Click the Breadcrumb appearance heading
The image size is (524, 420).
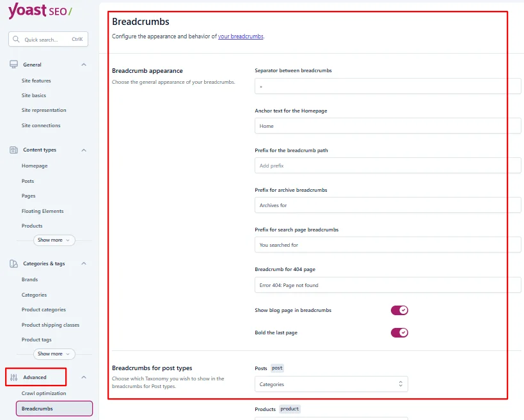pyautogui.click(x=147, y=71)
